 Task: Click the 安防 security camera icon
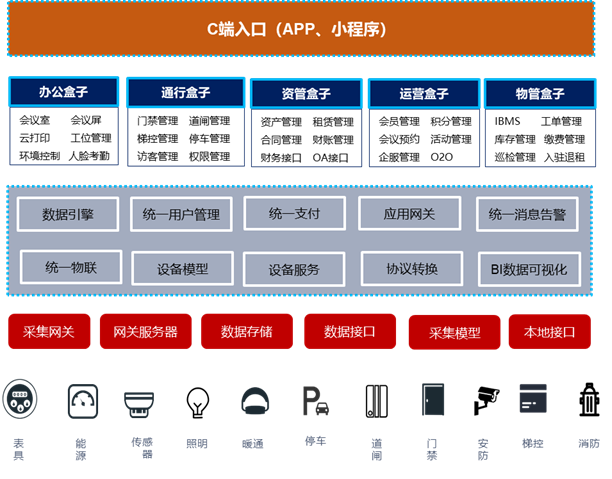coord(486,401)
